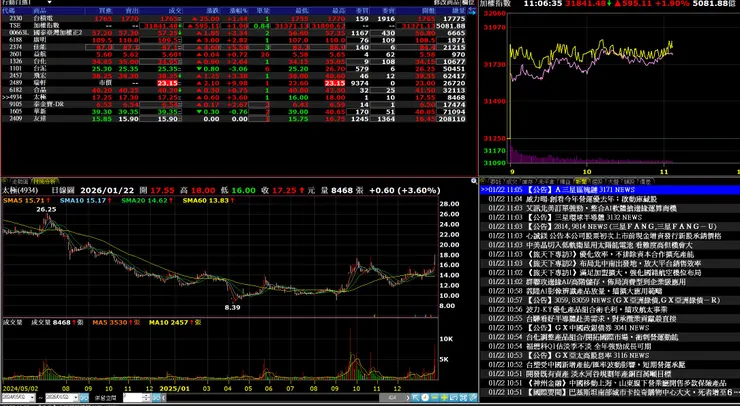Screen dimensions: 740x406
Task: Switch to the highlighted yellow news tab
Action: pos(581,181)
